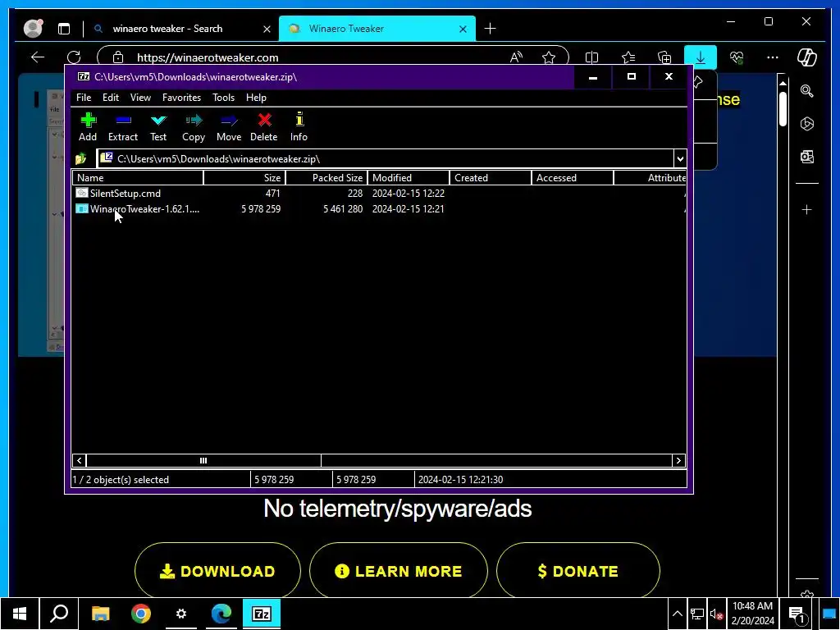Image resolution: width=840 pixels, height=630 pixels.
Task: Sort by Name column header
Action: click(x=138, y=178)
